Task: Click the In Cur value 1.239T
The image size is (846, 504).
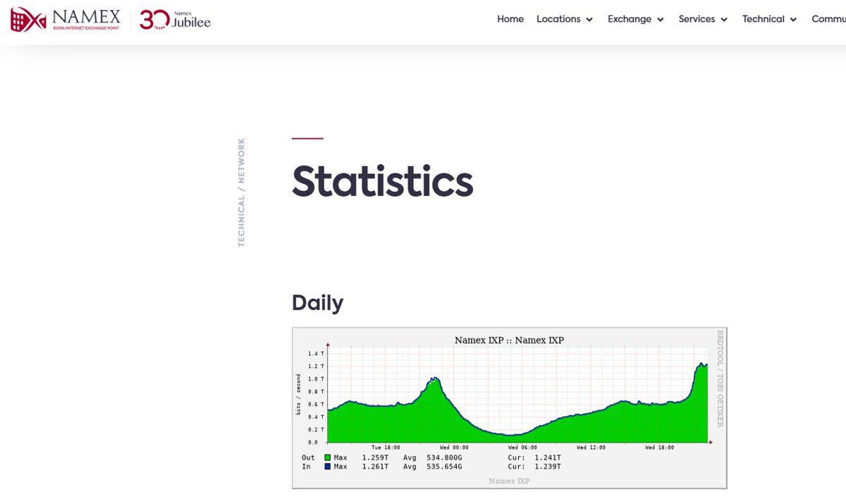Action: [548, 467]
